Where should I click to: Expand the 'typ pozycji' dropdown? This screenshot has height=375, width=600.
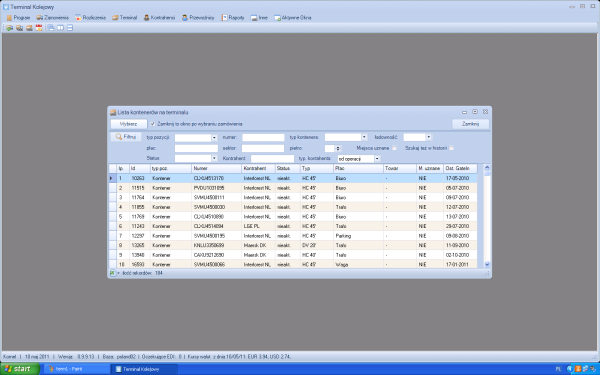(x=214, y=138)
